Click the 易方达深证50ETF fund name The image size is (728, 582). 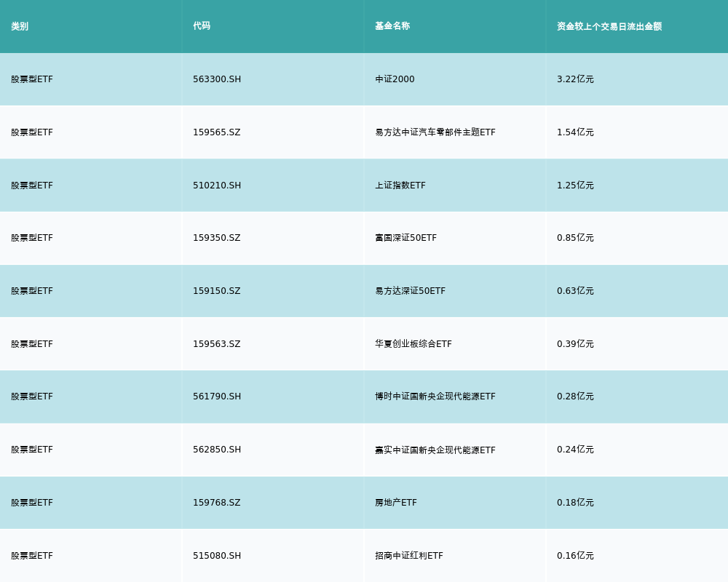[x=410, y=291]
